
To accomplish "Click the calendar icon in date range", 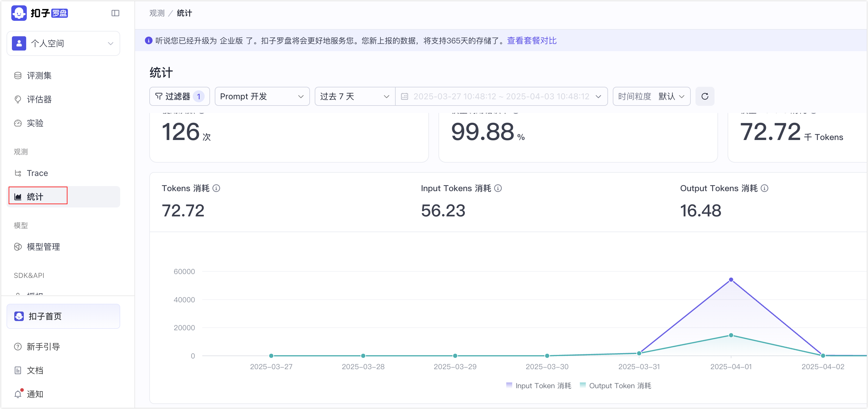I will [x=404, y=96].
